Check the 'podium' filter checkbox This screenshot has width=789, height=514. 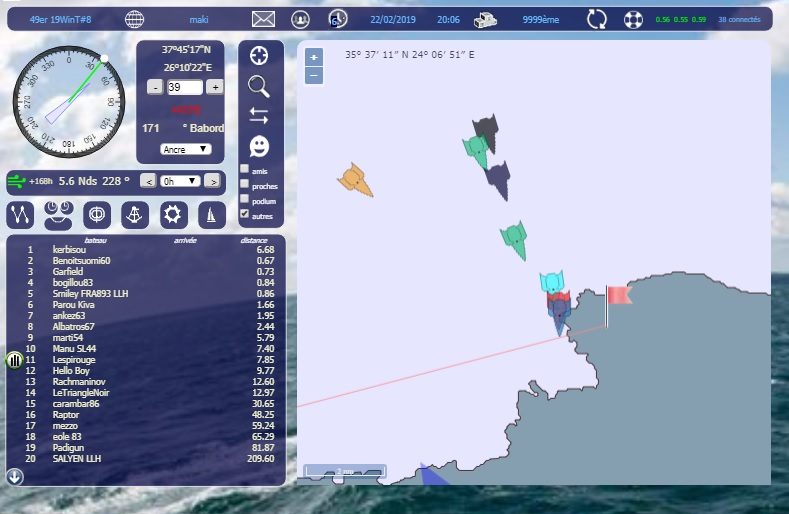[x=246, y=200]
